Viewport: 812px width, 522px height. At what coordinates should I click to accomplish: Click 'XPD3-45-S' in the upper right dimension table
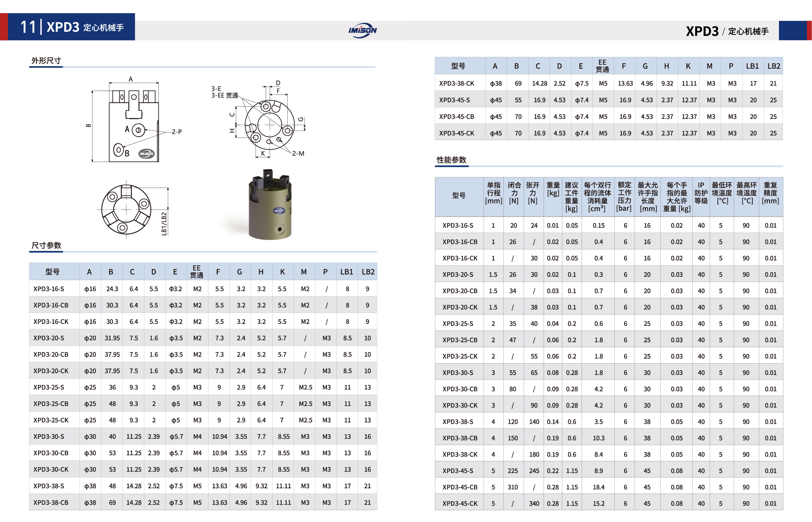coord(455,100)
